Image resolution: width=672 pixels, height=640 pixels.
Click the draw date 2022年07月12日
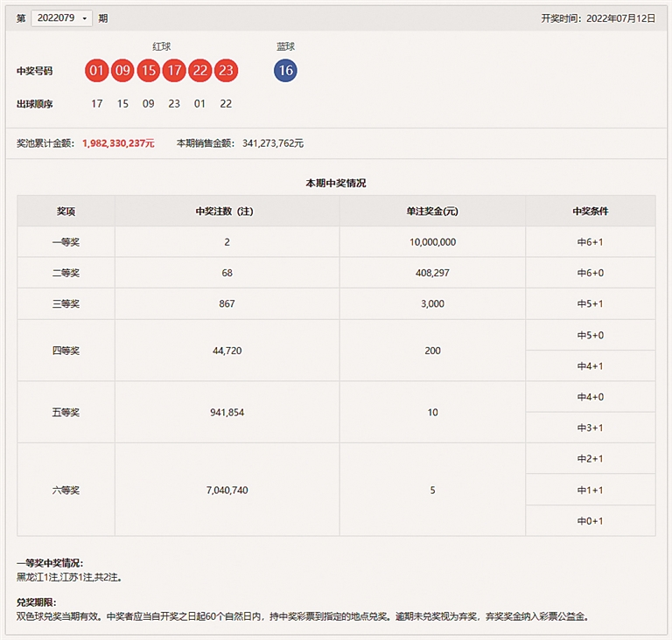tap(620, 18)
